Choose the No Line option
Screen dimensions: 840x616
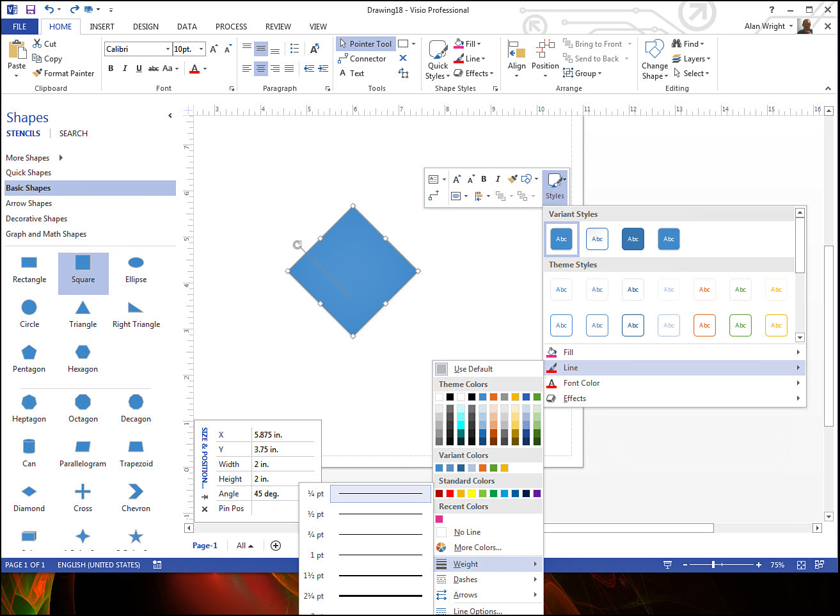pos(488,532)
